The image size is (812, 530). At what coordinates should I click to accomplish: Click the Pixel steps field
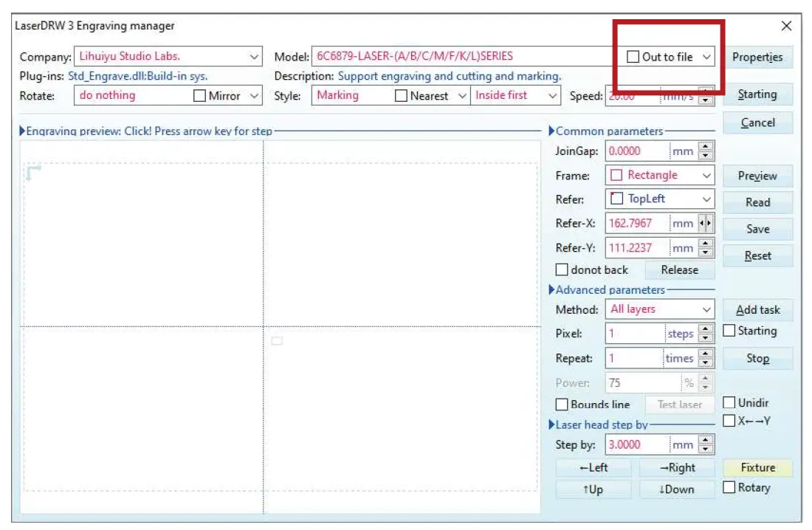point(634,334)
